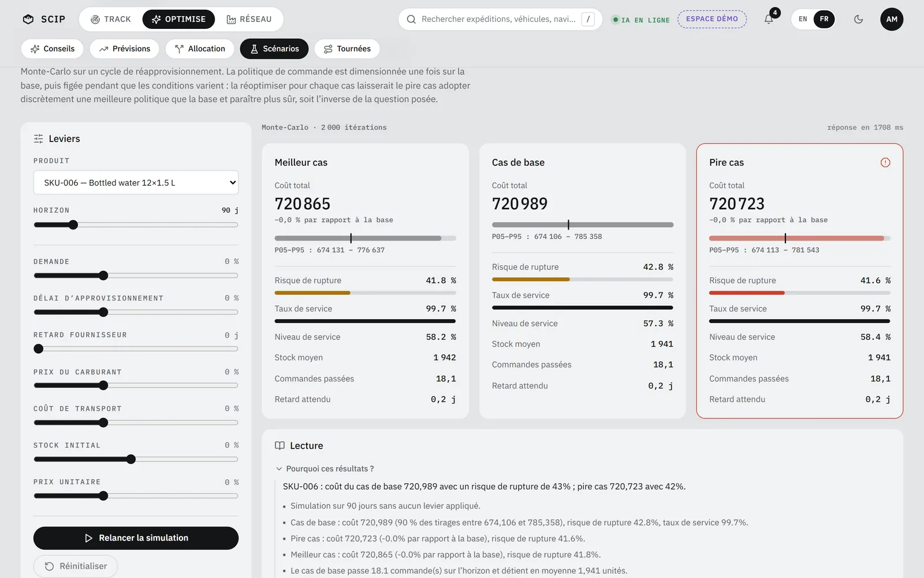The image size is (924, 578).
Task: Open the AM user avatar menu
Action: [x=892, y=19]
